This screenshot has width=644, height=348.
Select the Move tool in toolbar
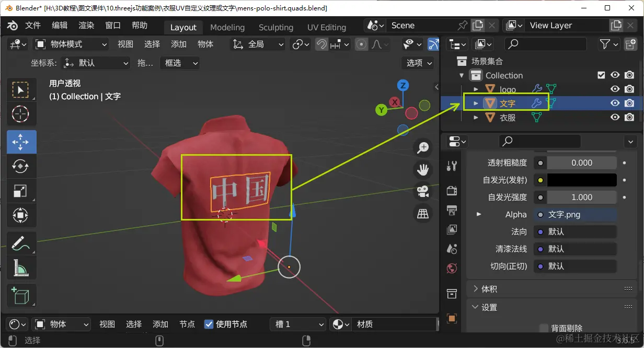click(21, 142)
